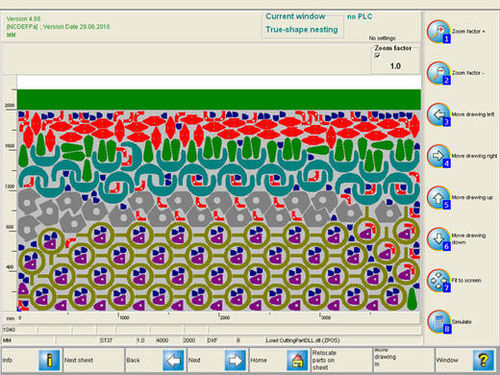This screenshot has height=375, width=500.
Task: Click the Fit to screen icon
Action: [x=439, y=281]
